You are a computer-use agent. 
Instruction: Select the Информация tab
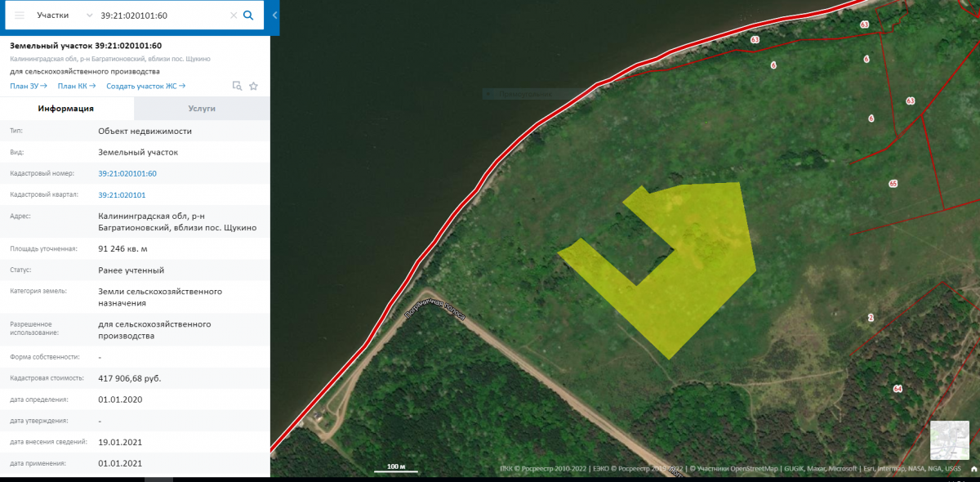coord(66,108)
